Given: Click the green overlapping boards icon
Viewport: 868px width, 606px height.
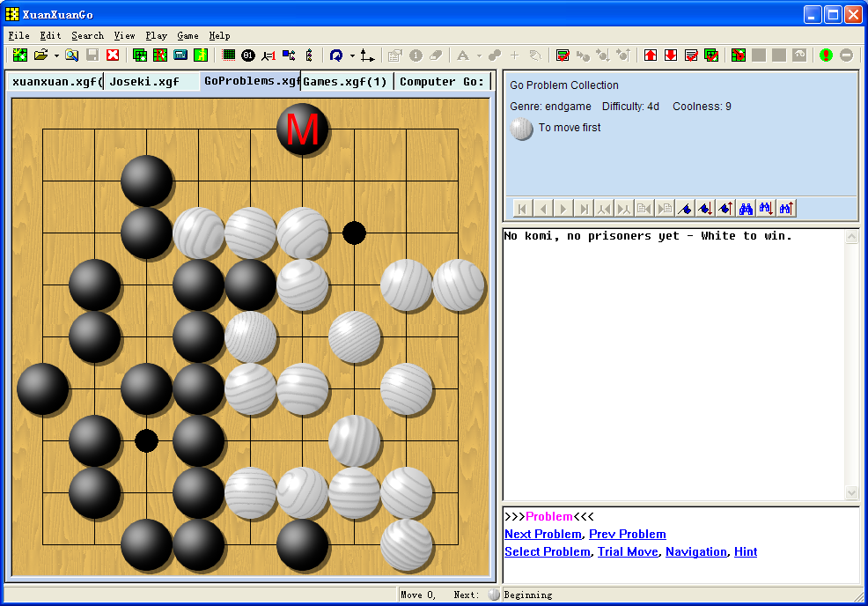Looking at the screenshot, I should [140, 55].
